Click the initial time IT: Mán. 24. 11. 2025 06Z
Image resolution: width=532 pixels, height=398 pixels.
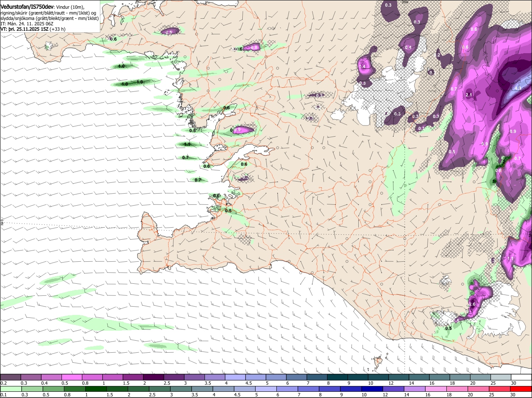[x=27, y=24]
